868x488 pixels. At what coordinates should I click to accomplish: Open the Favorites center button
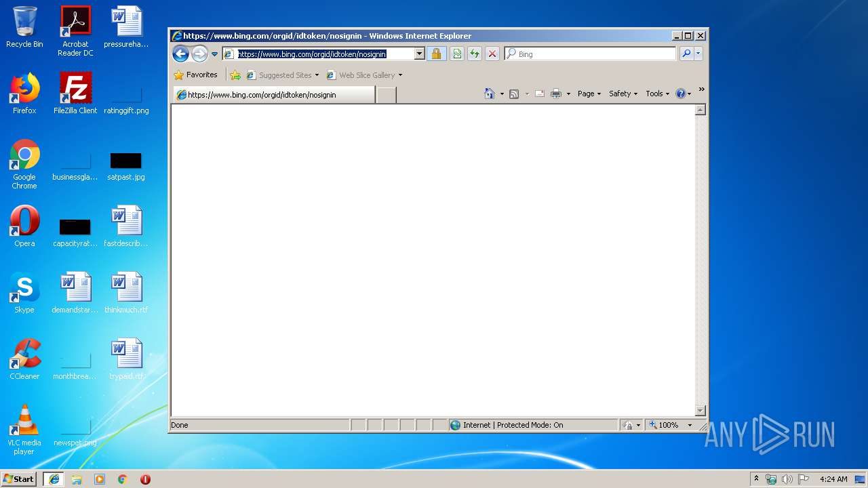(196, 75)
